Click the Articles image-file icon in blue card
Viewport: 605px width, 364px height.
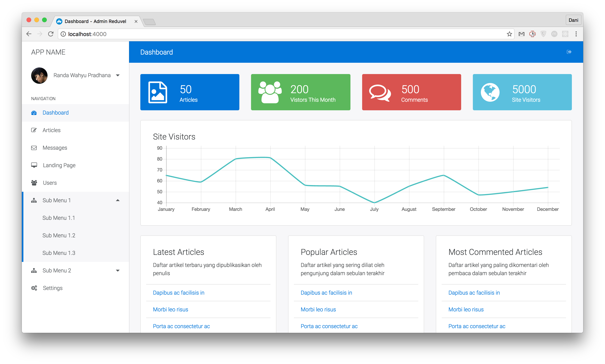tap(158, 92)
